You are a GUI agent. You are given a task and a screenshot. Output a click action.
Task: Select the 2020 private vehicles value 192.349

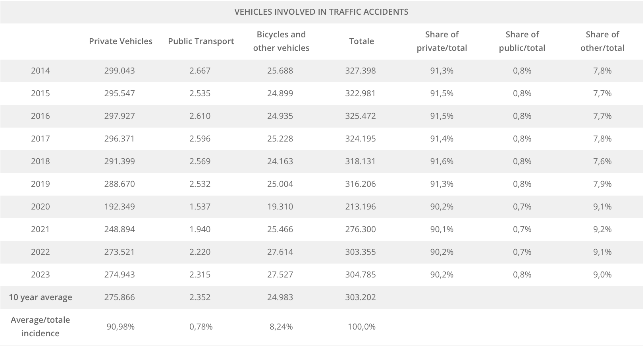pyautogui.click(x=120, y=207)
